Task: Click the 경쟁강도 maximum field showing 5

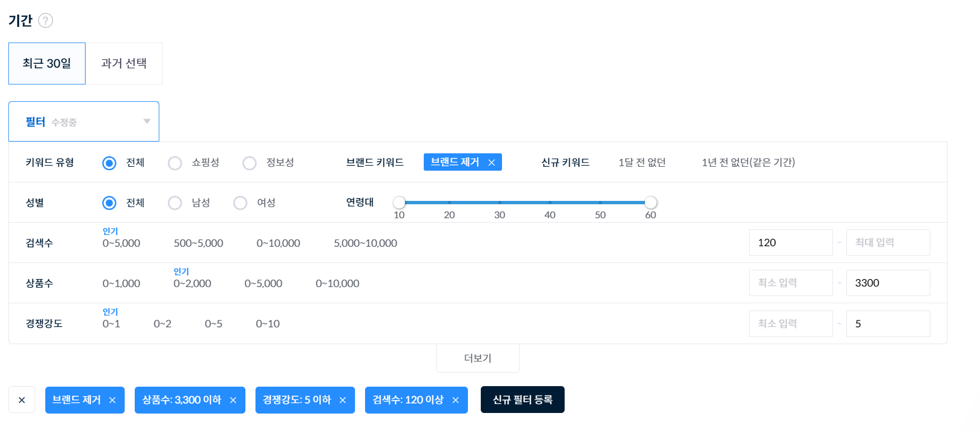Action: tap(888, 323)
